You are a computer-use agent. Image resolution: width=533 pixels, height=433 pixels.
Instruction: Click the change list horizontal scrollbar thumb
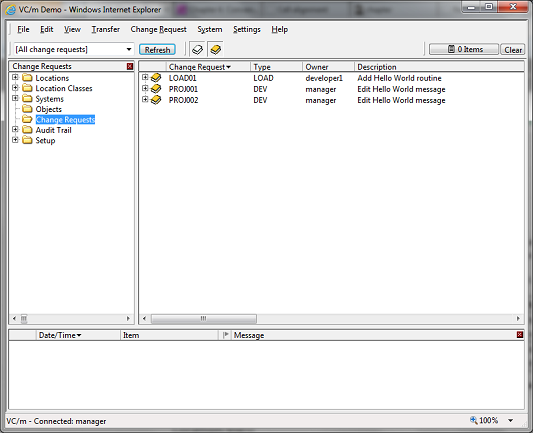[204, 318]
